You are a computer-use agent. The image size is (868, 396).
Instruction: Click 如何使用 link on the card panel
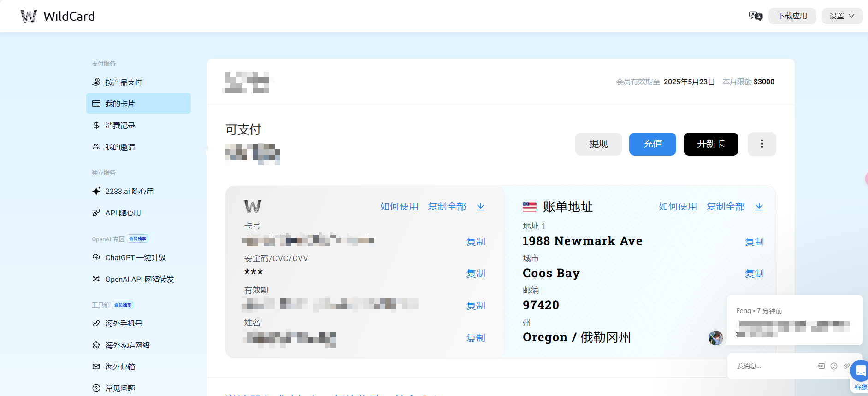(x=399, y=206)
